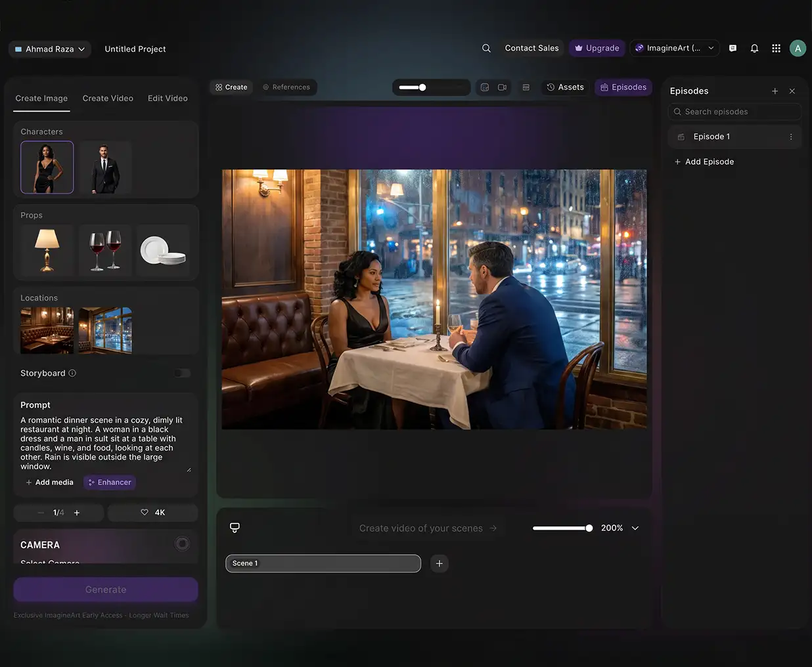Select man in suit character
Viewport: 812px width, 667px height.
pos(105,167)
